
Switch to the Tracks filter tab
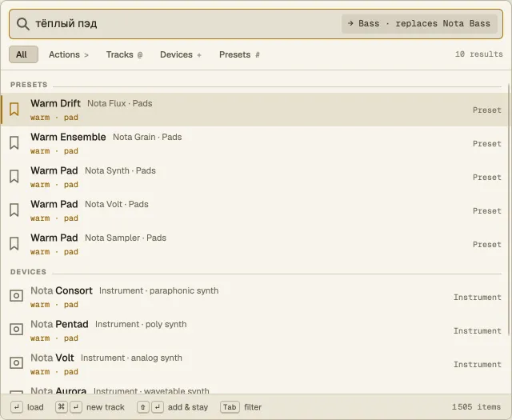tap(125, 54)
